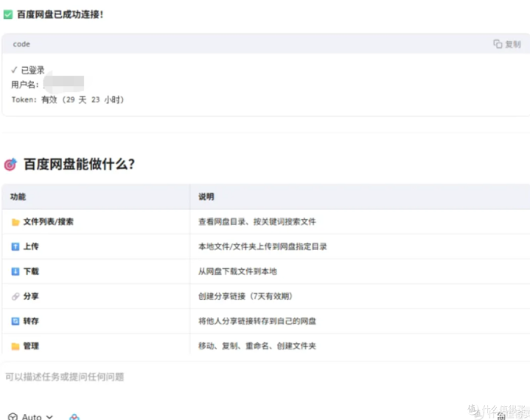
Task: Click the folder icon in 文件列表/搜索 row
Action: tap(15, 222)
